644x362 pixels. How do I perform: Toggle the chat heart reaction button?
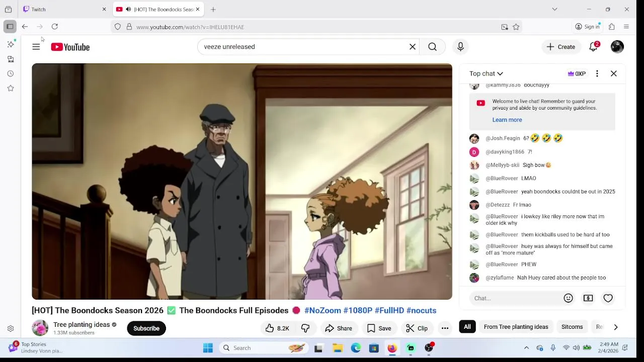click(608, 298)
